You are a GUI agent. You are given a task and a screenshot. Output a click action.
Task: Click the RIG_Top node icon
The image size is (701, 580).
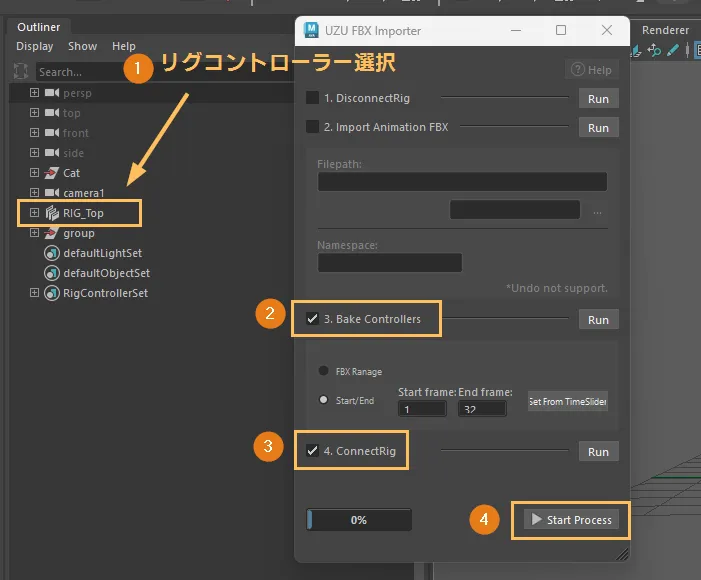pos(52,213)
